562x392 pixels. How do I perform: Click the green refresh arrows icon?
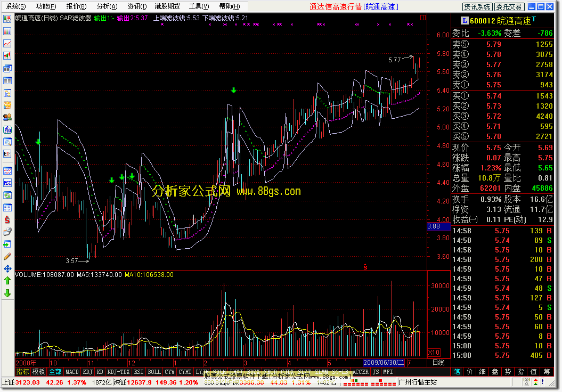tap(7, 195)
